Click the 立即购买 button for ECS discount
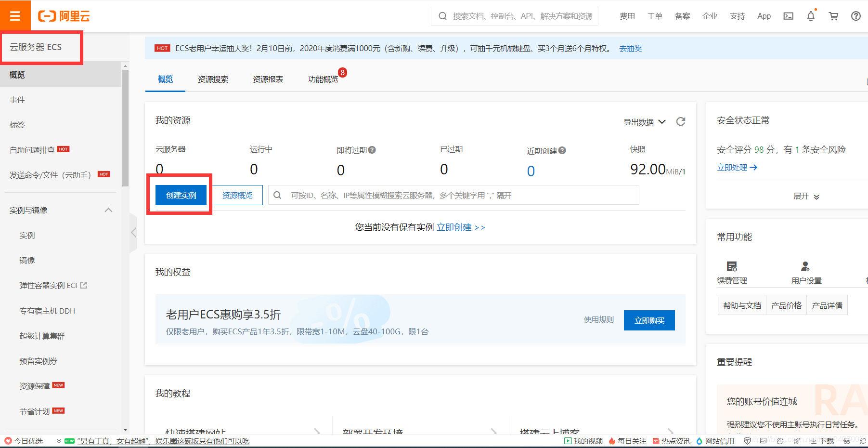This screenshot has width=868, height=448. click(x=649, y=320)
